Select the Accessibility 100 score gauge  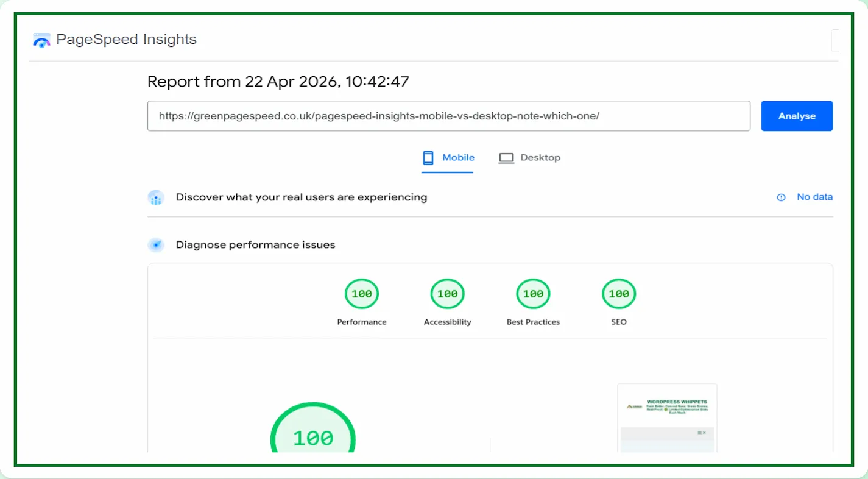[x=448, y=294]
